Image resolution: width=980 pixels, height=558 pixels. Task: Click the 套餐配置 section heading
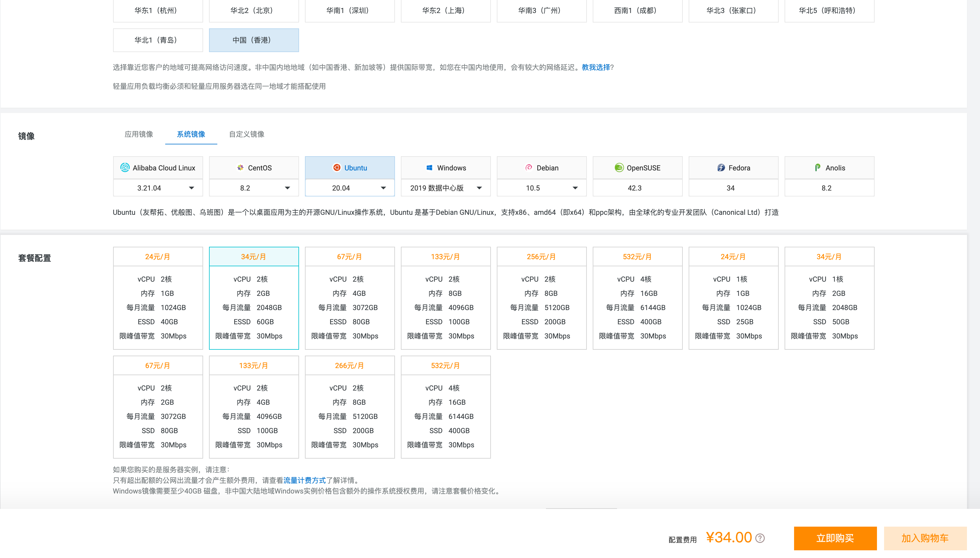(35, 258)
